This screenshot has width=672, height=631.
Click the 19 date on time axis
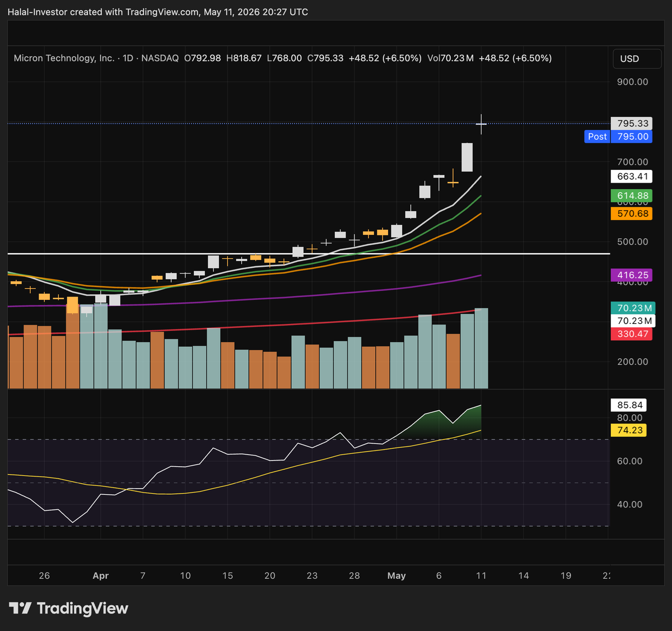[566, 576]
